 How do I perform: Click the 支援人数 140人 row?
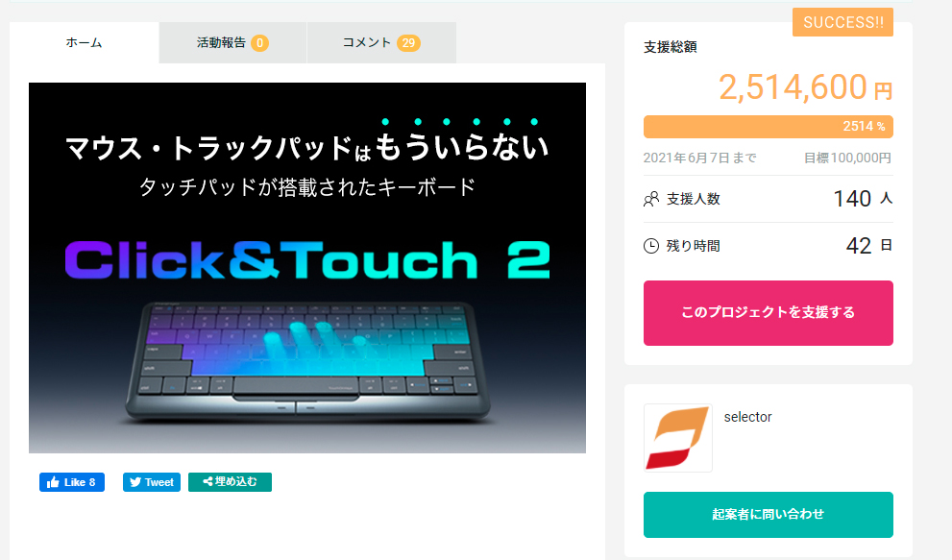tap(768, 199)
